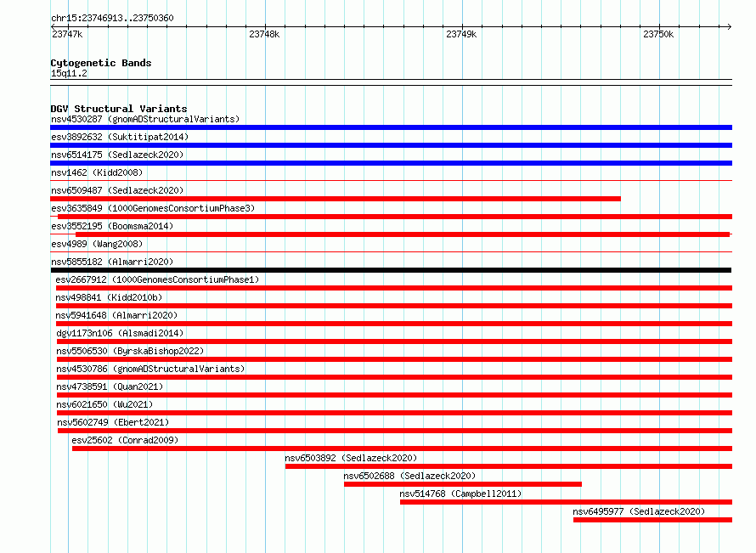Open esv3635849 (1000GenomesConsortiumPhase3) label
The image size is (756, 553).
pos(153,208)
